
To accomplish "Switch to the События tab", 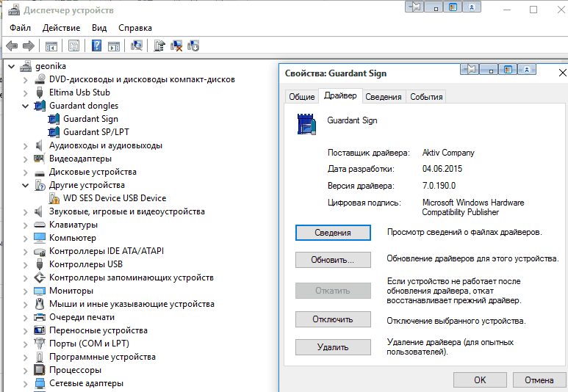I will (x=426, y=97).
